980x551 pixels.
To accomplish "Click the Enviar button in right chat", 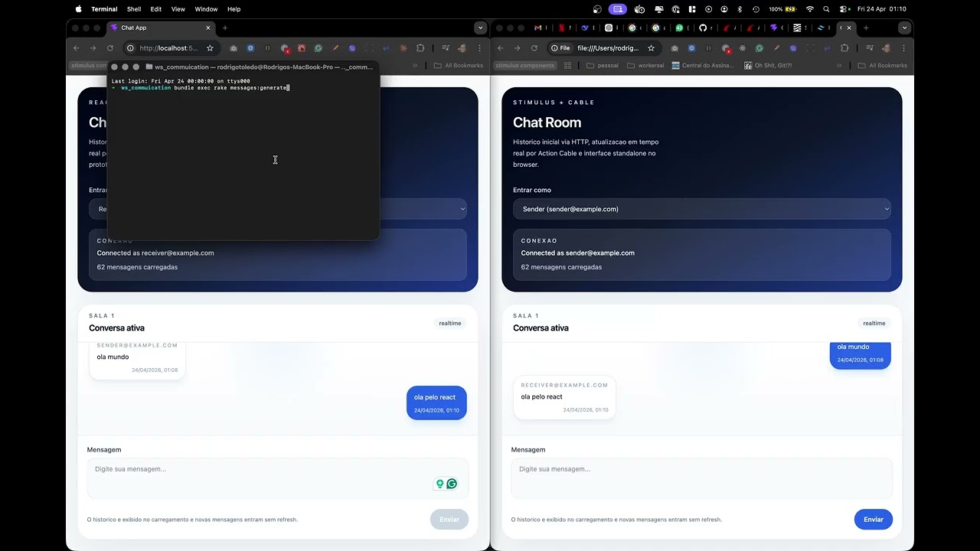I will coord(874,520).
